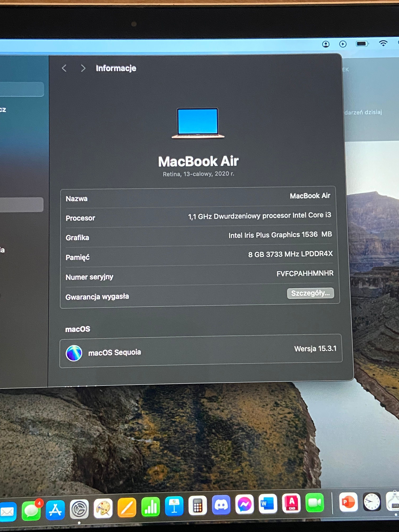This screenshot has width=399, height=532.
Task: Open AutoCAD from the Dock
Action: click(291, 503)
